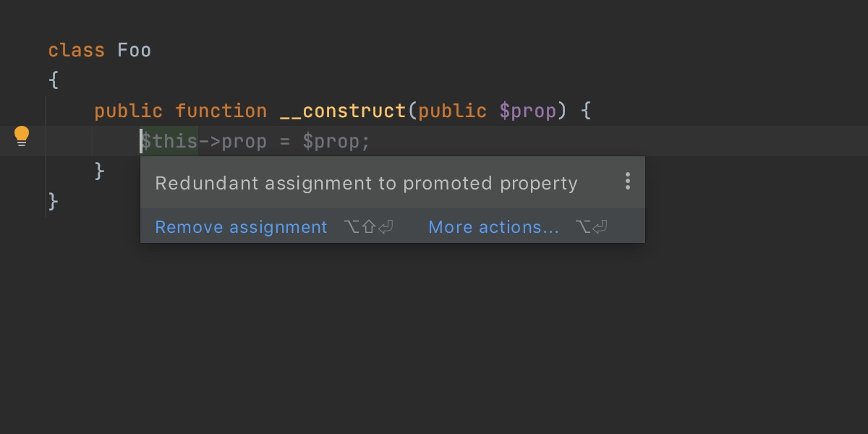The height and width of the screenshot is (434, 868).
Task: Click the $this variable in the assignment
Action: [x=169, y=141]
